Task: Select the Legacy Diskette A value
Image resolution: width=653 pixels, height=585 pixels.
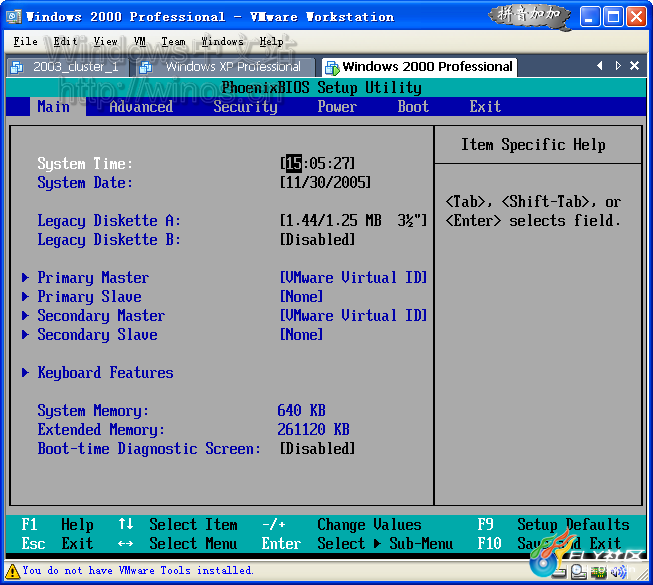Action: pos(354,220)
